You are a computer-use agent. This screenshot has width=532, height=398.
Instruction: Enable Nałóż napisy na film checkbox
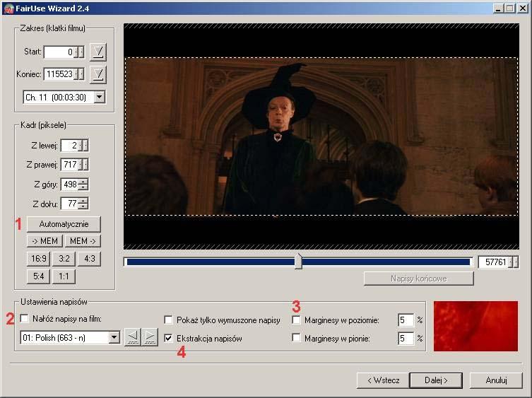pyautogui.click(x=25, y=318)
